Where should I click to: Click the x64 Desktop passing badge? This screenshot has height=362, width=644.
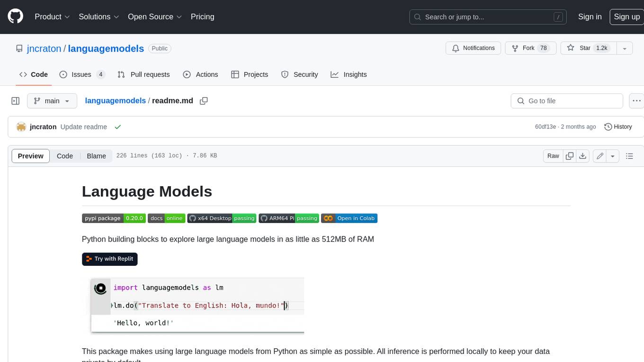(x=222, y=218)
